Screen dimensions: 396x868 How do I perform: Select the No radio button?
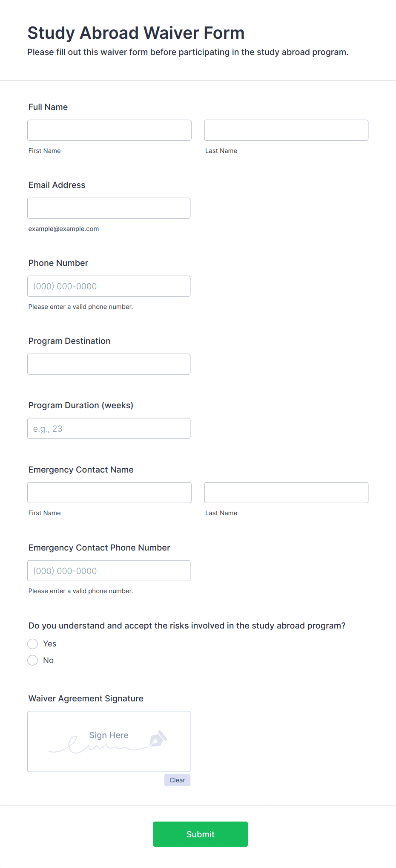(x=33, y=660)
